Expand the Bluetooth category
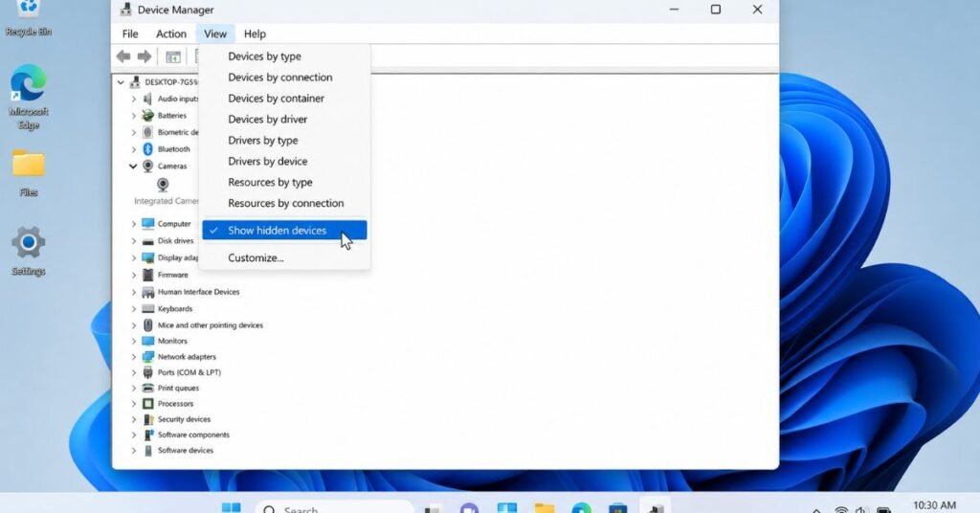The image size is (980, 513). tap(133, 149)
